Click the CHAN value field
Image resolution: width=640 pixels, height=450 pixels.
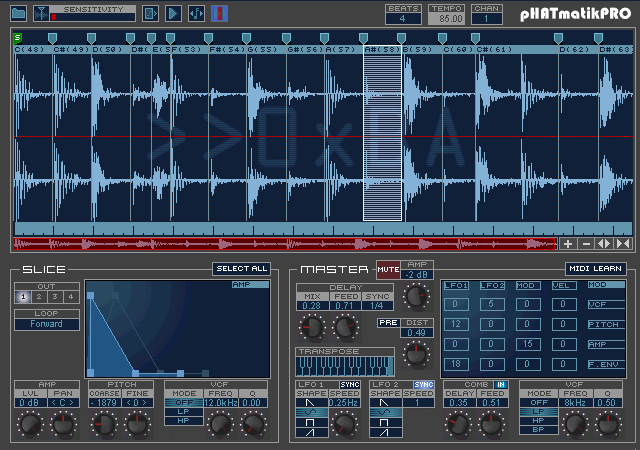(487, 19)
